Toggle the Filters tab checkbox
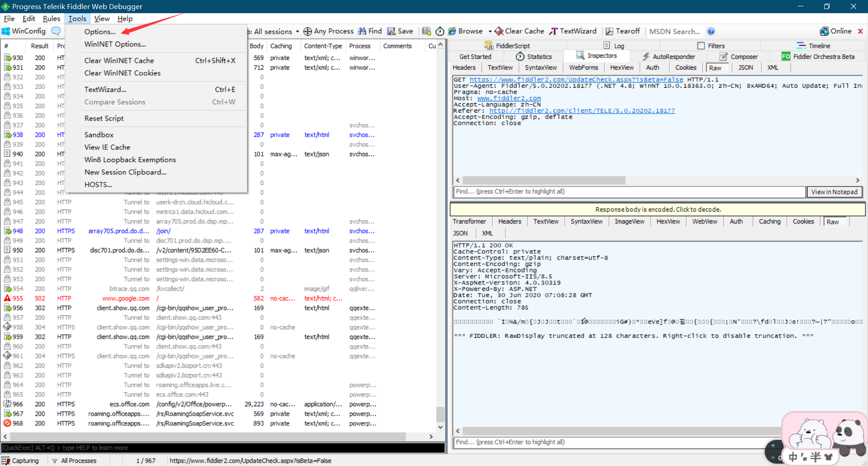Screen dimensions: 868x466 click(x=701, y=46)
